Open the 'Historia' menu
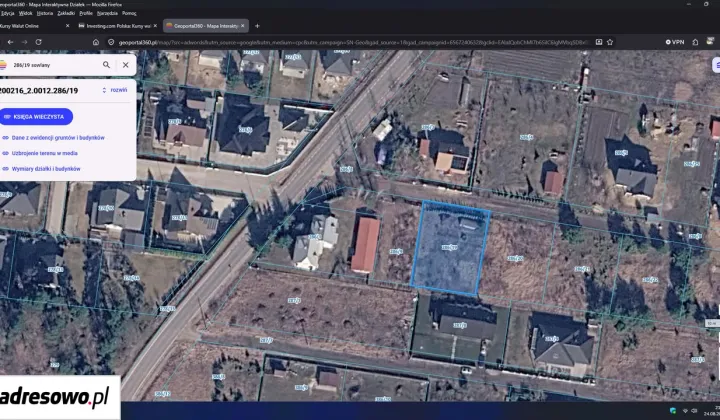This screenshot has width=720, height=420. (45, 13)
